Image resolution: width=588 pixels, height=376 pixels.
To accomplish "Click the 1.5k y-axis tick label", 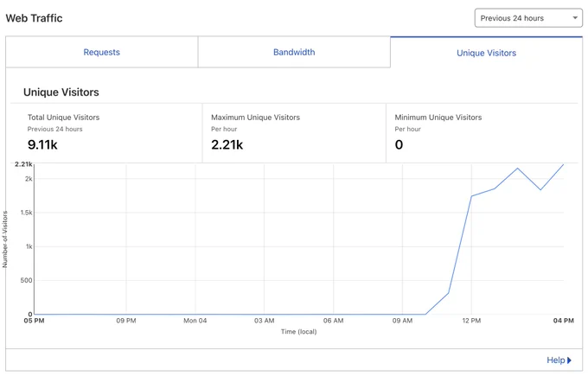I will tap(26, 213).
